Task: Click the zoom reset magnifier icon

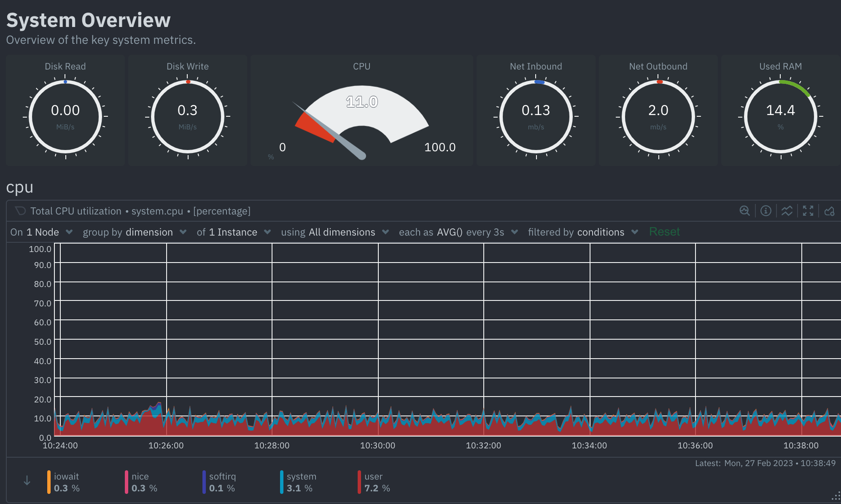Action: [x=745, y=211]
